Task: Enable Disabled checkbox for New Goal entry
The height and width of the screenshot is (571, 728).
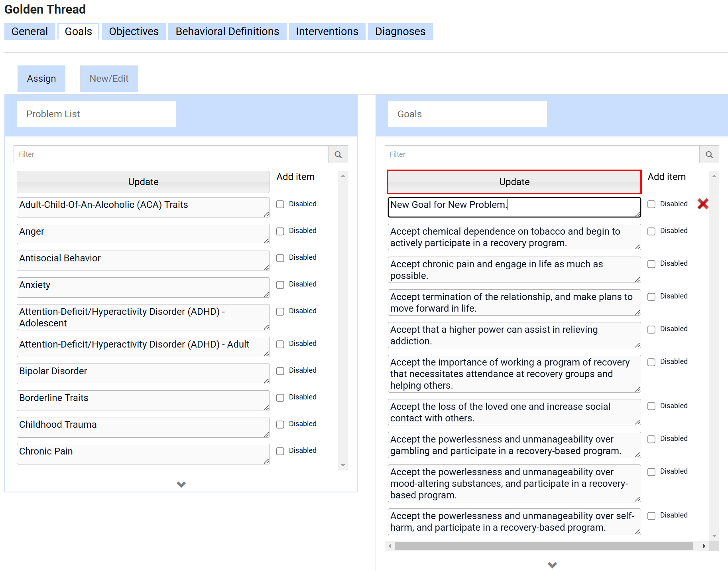Action: pyautogui.click(x=651, y=204)
